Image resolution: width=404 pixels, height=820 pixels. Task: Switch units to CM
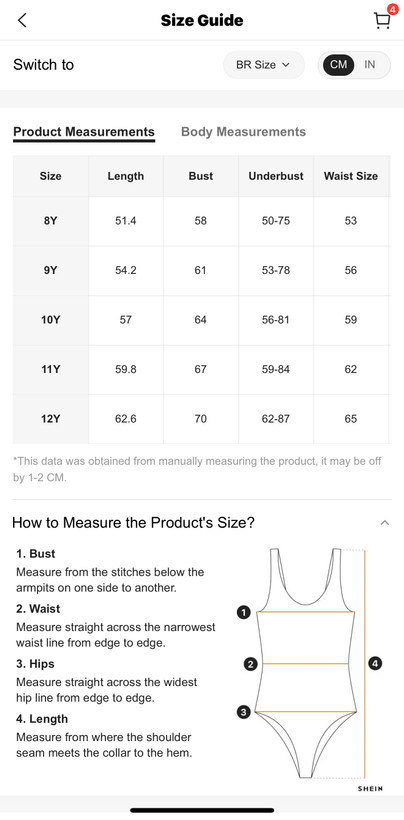[338, 65]
